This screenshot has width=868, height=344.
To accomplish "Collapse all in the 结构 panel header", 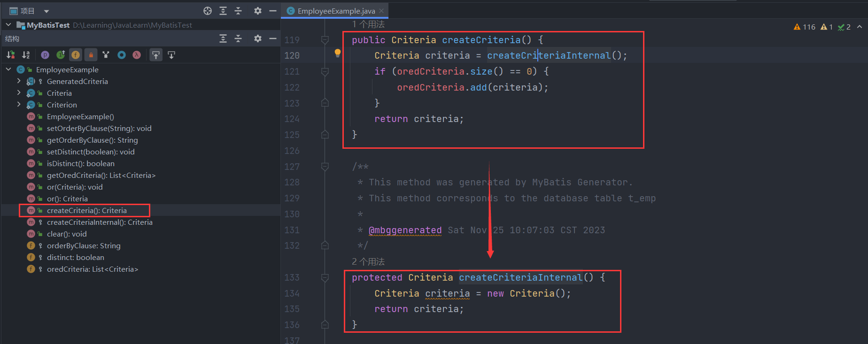I will (x=238, y=38).
